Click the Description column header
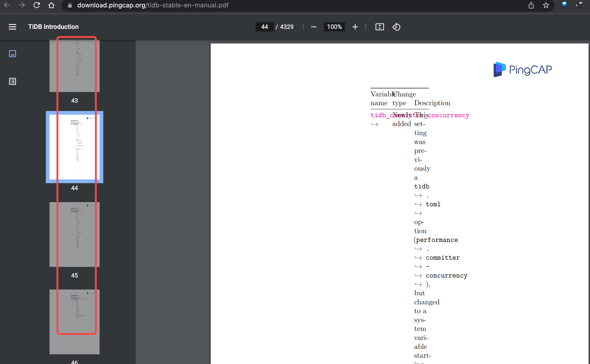The image size is (590, 364). 432,103
